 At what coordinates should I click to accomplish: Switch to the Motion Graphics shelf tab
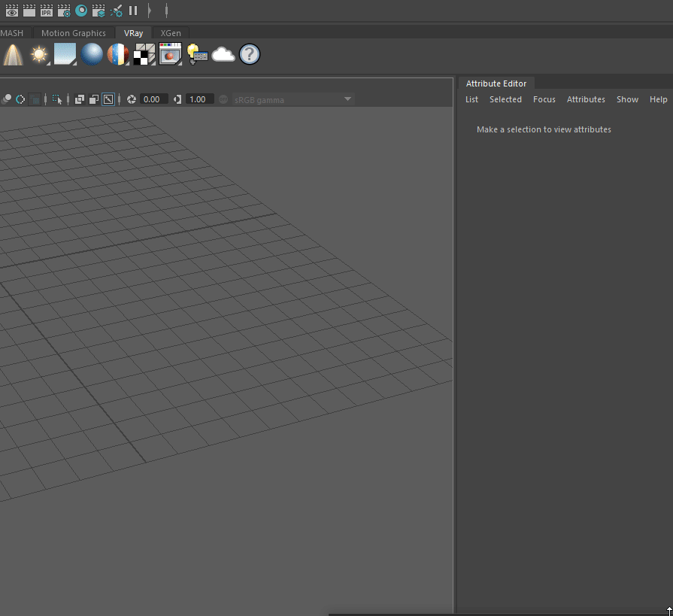pyautogui.click(x=74, y=33)
